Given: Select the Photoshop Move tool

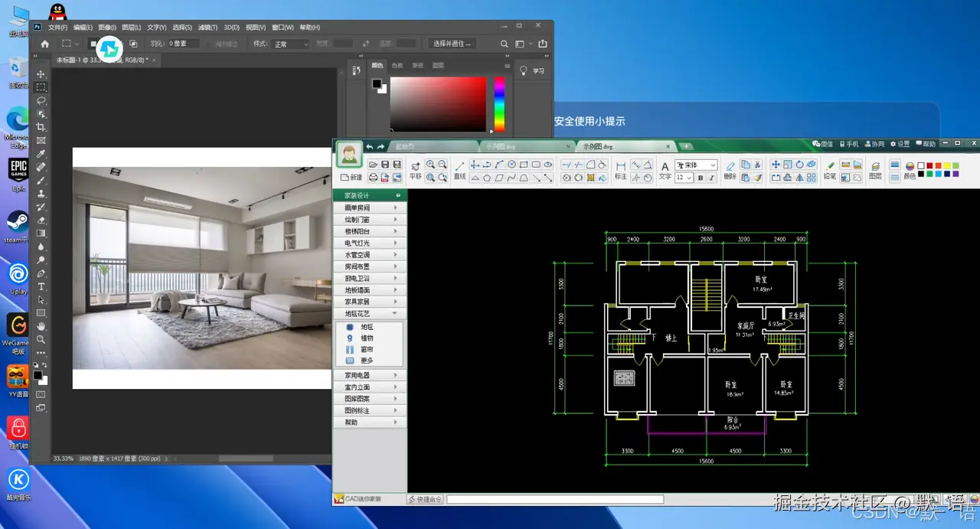Looking at the screenshot, I should (41, 74).
